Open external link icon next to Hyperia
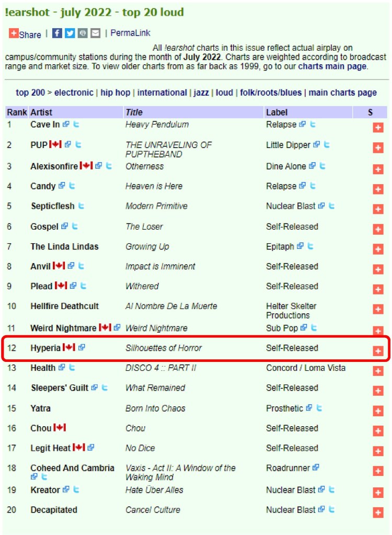Screen dimensions: 392x535 (x=82, y=348)
